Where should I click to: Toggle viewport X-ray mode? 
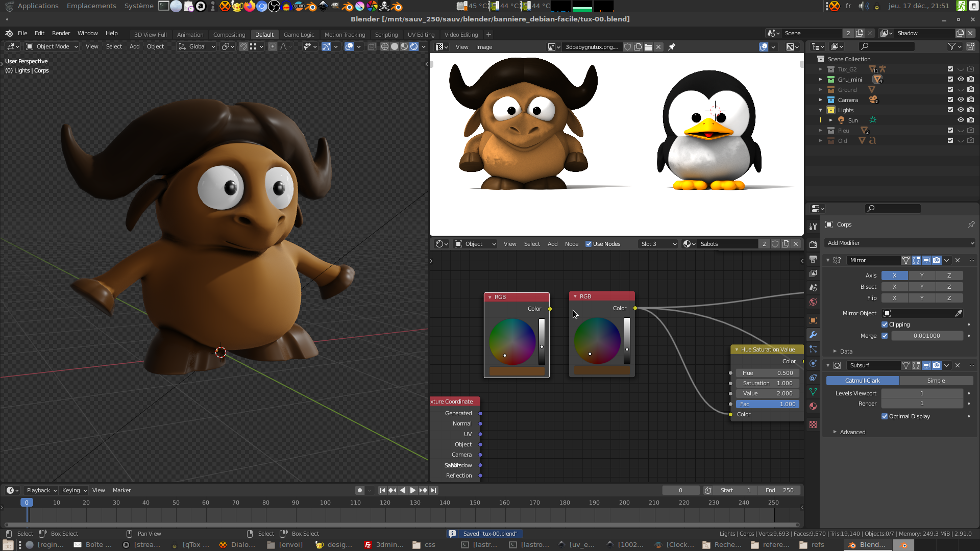[x=372, y=46]
